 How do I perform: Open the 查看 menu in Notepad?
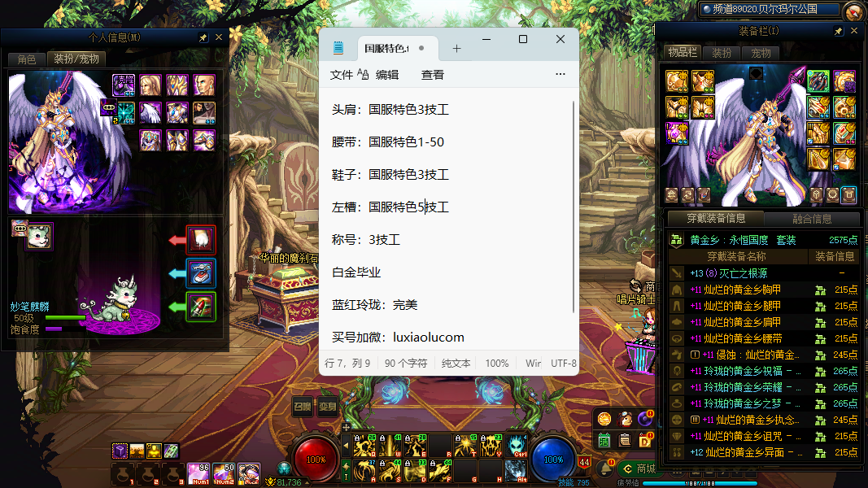tap(433, 75)
